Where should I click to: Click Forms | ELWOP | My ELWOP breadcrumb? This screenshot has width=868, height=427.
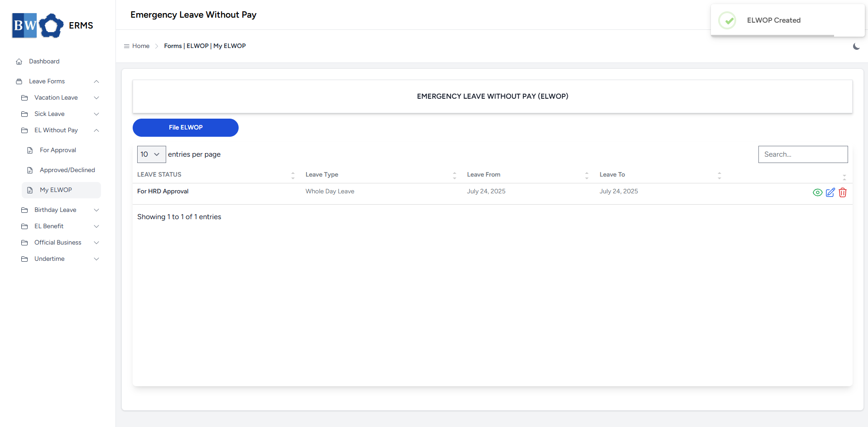[205, 46]
